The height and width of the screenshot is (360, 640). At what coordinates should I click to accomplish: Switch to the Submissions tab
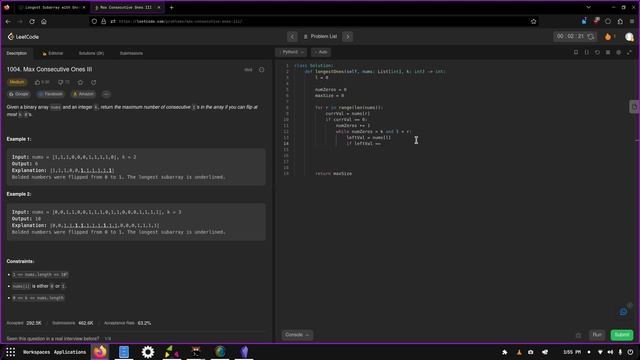click(131, 53)
